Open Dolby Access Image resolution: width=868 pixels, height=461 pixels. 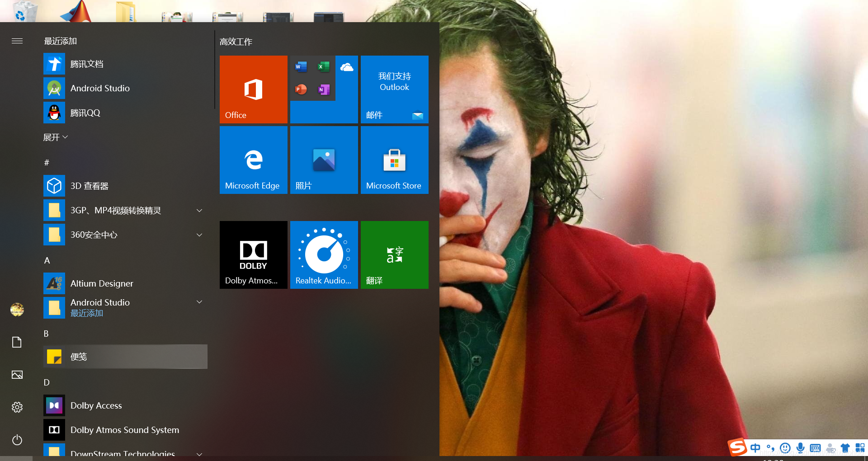125,406
